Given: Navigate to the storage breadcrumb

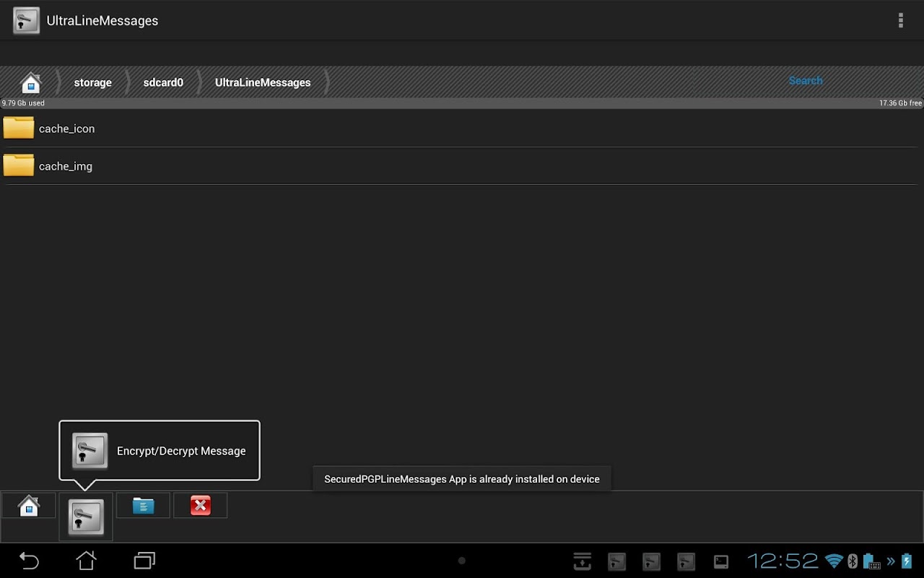Looking at the screenshot, I should point(92,82).
